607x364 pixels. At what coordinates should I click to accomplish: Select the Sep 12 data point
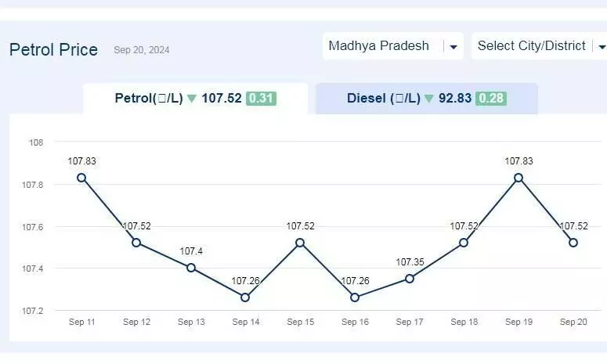(136, 243)
